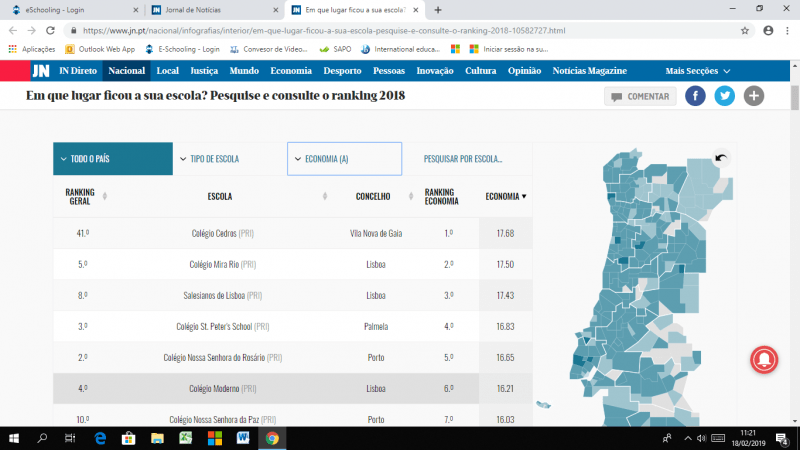
Task: Show hidden system tray icons
Action: point(688,438)
